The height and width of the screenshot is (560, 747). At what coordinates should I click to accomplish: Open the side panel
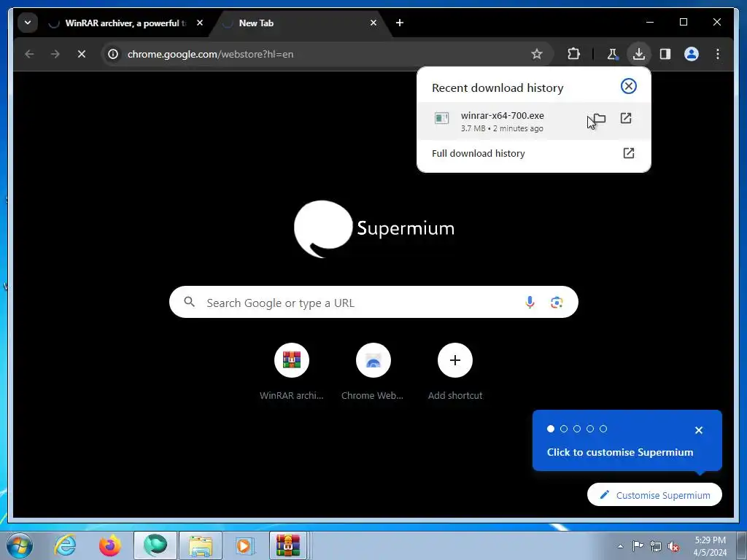tap(665, 54)
